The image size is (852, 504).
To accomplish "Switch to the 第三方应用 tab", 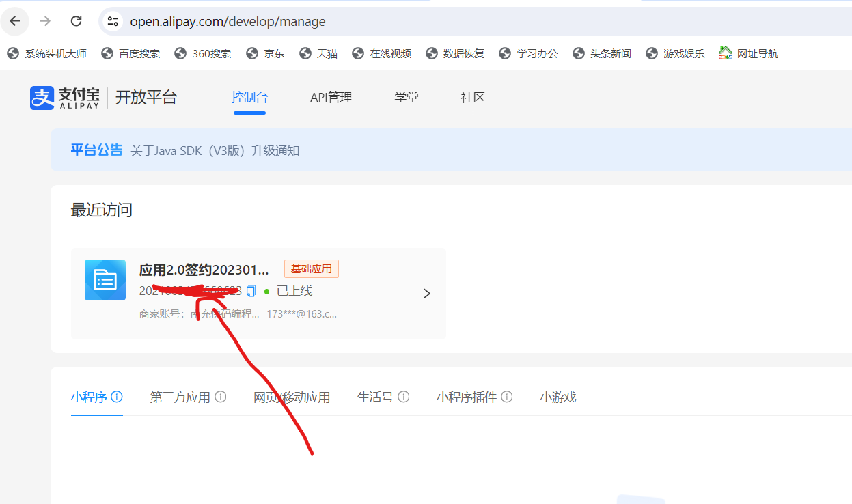I will 180,397.
